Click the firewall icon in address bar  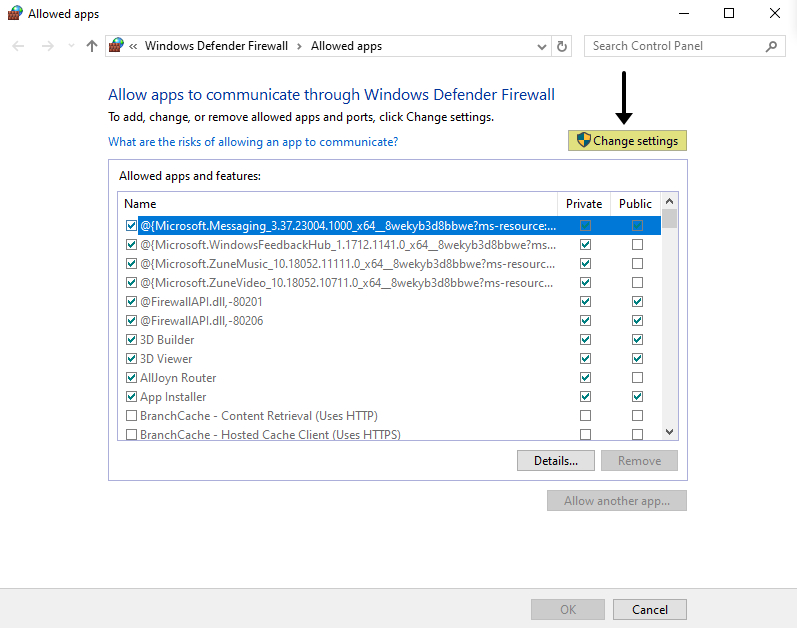(x=117, y=46)
